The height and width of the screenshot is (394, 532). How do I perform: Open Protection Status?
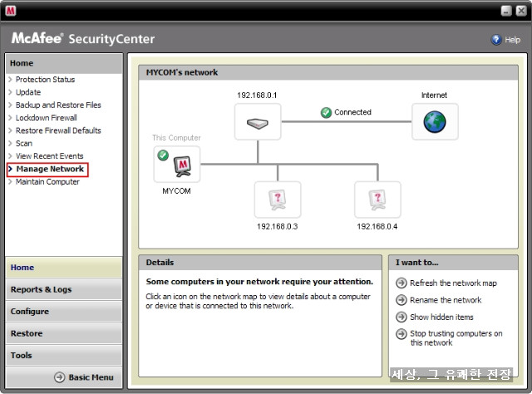pyautogui.click(x=45, y=80)
